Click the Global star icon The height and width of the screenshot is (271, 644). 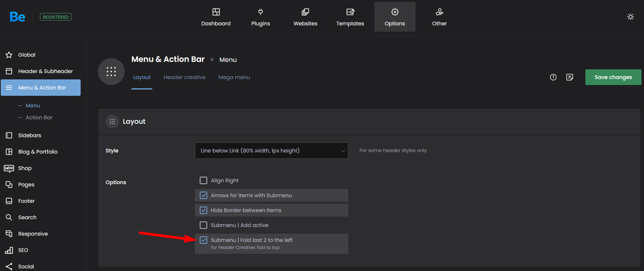coord(9,55)
